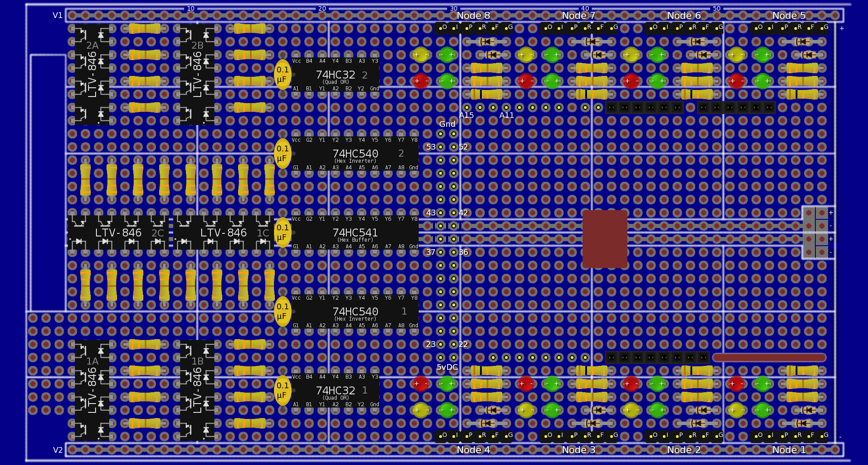Click the A15 pin label

[466, 115]
